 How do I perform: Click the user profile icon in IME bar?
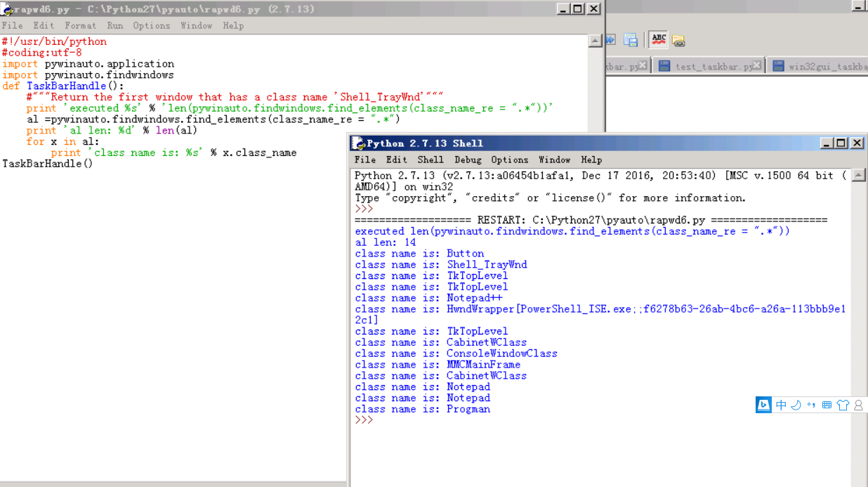858,405
